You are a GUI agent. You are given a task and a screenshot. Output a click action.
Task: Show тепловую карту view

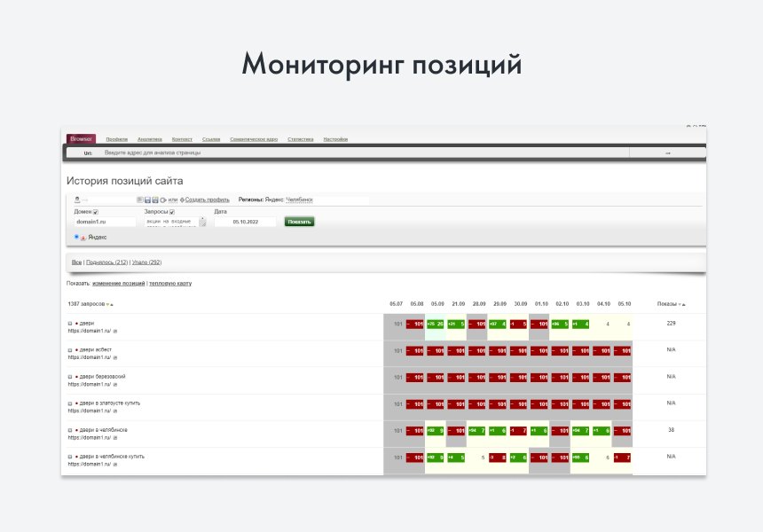point(170,284)
